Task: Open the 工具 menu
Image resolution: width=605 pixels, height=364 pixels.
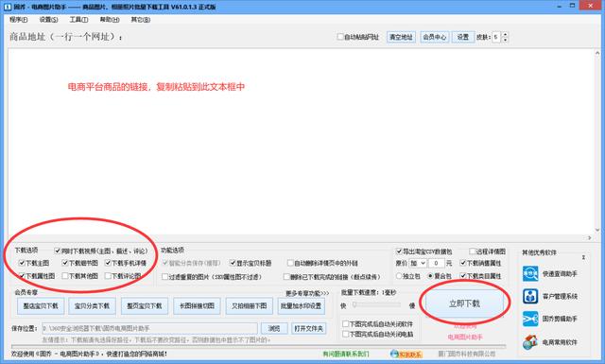Action: point(78,19)
